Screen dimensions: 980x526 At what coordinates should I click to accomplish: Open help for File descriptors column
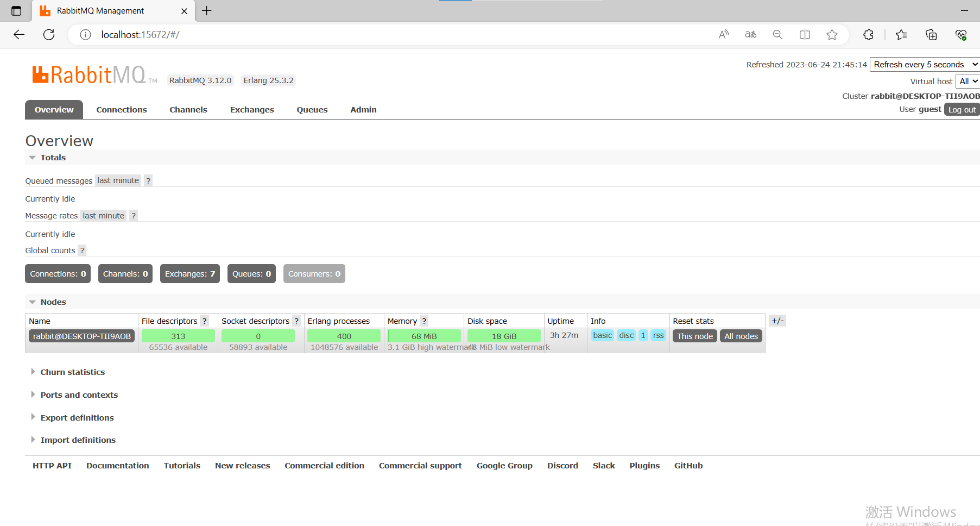click(x=204, y=321)
